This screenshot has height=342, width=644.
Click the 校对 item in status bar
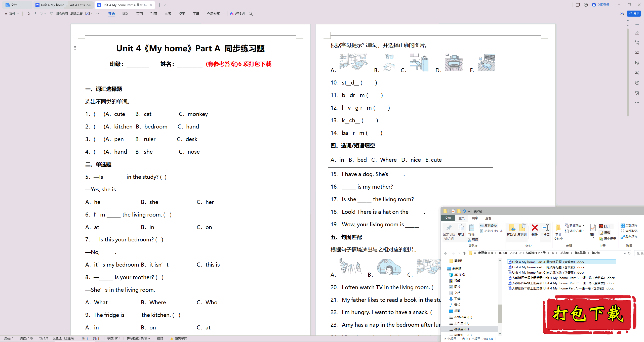tap(160, 338)
